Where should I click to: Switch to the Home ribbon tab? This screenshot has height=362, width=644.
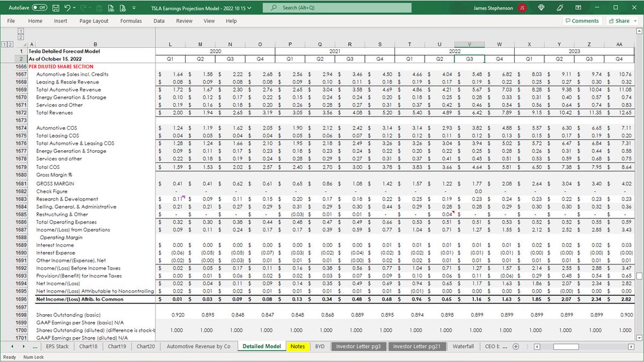click(x=35, y=21)
